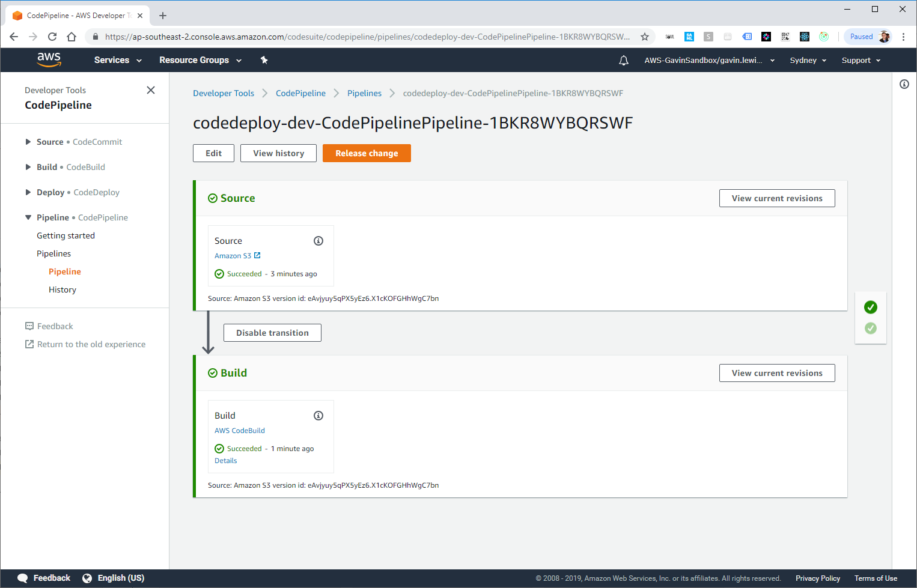Select Pipeline sidebar item

[x=64, y=271]
